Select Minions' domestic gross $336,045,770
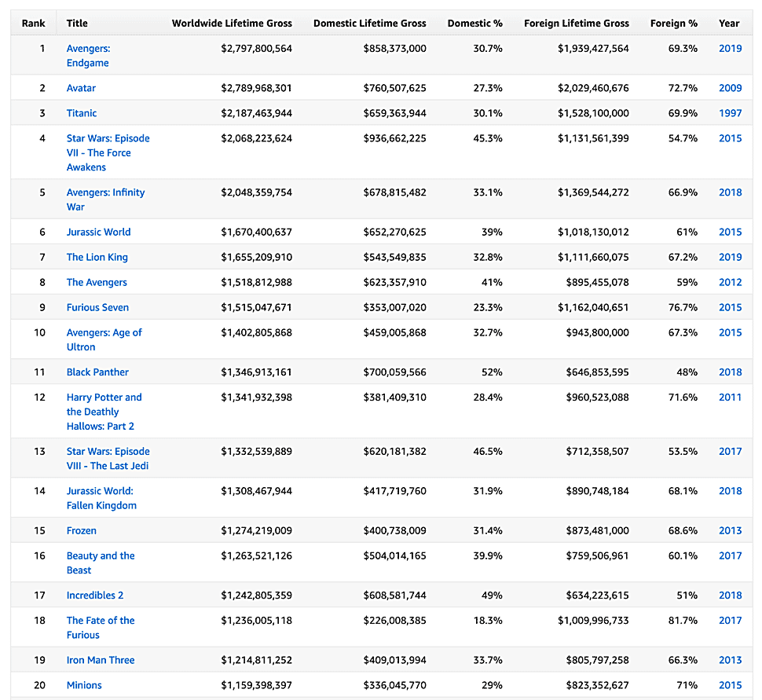The image size is (762, 700). coord(394,685)
